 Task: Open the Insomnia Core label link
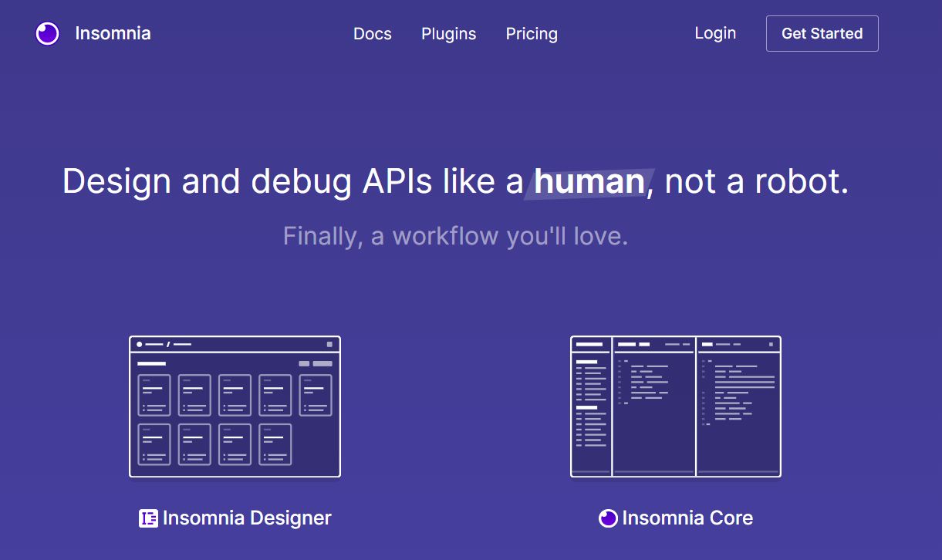[x=687, y=518]
